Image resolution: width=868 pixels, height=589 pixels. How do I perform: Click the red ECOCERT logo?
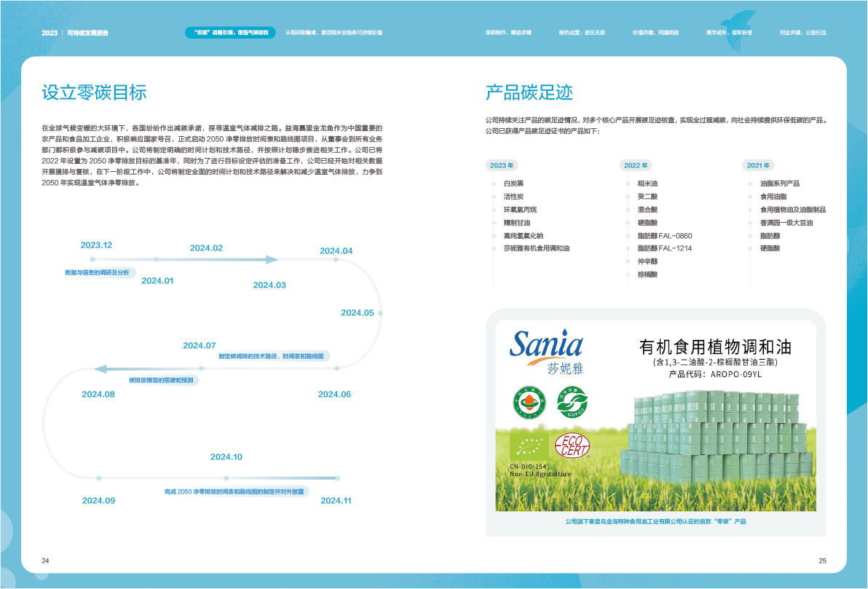[572, 446]
